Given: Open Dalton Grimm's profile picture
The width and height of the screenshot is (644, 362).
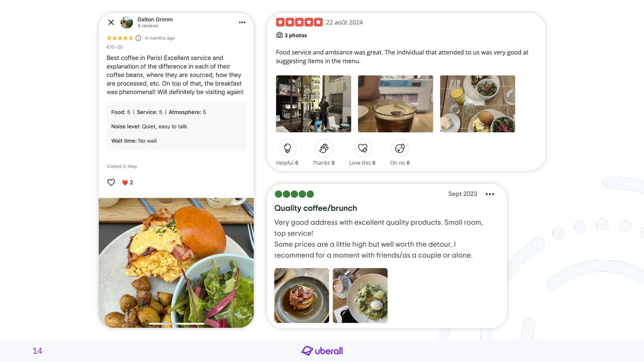Looking at the screenshot, I should [127, 22].
